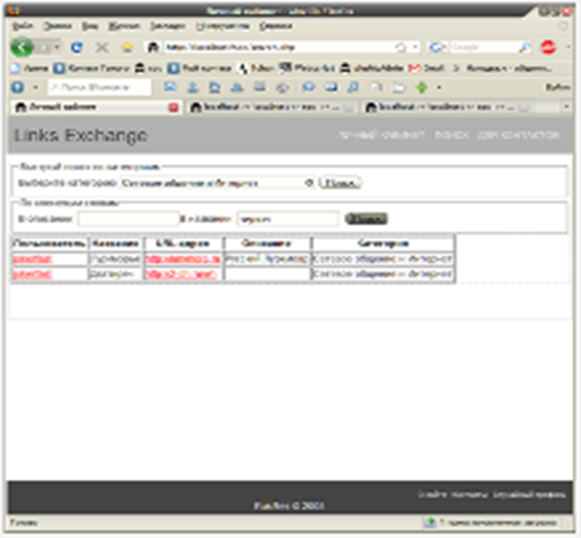Open middle link in the header navigation

[x=452, y=135]
